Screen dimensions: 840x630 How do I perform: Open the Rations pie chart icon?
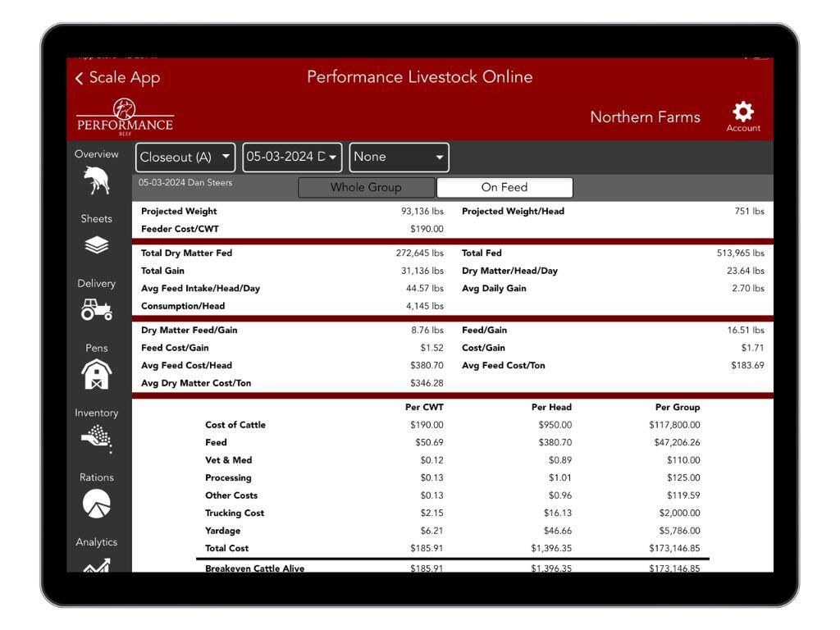(x=97, y=504)
